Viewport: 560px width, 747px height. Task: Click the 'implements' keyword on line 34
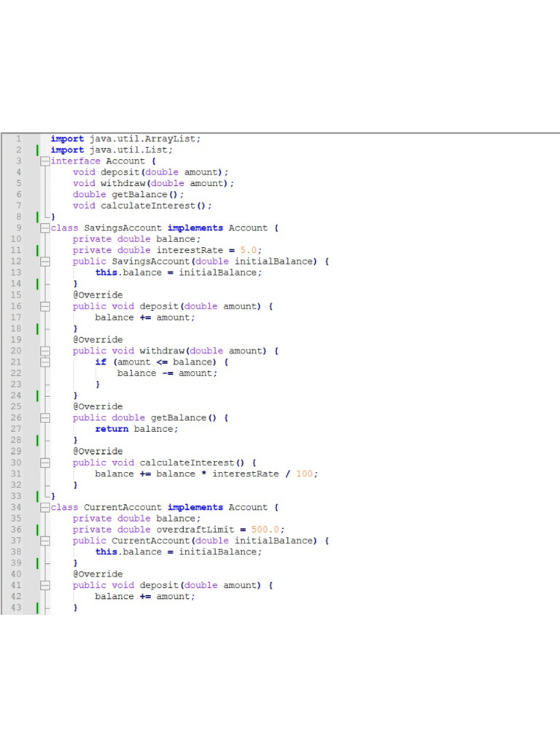(195, 508)
